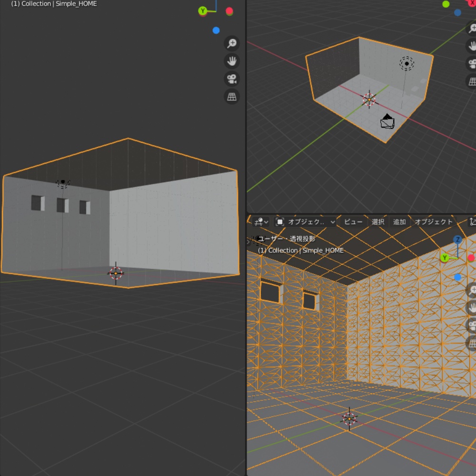Click red axis dot in left viewport gizmo
This screenshot has height=476, width=476.
(229, 11)
